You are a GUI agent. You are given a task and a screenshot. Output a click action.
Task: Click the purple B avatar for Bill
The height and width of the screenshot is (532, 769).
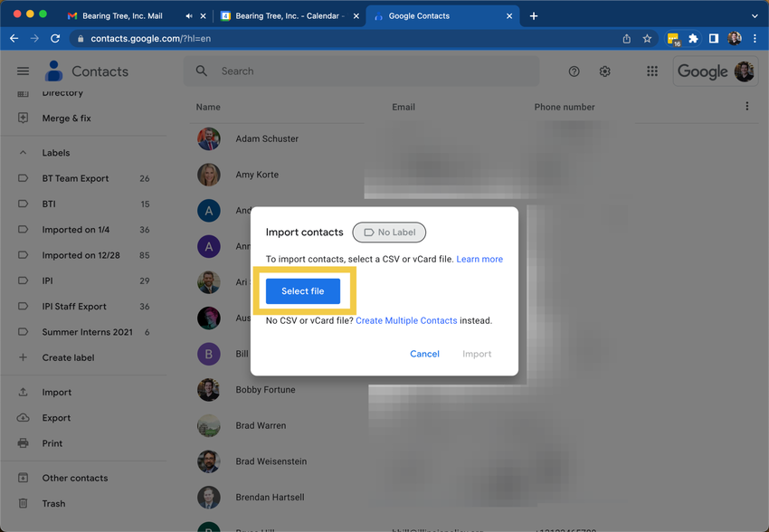(x=208, y=354)
